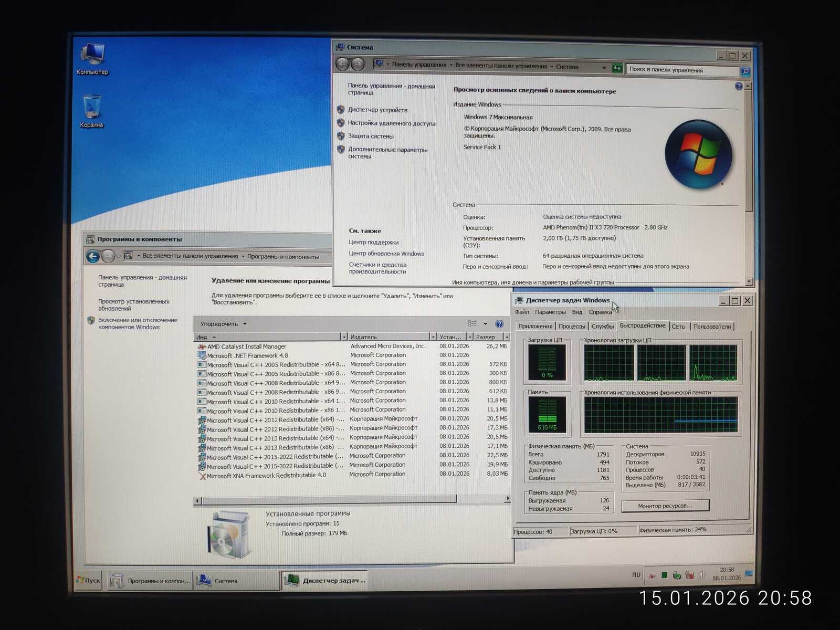Go forward in the Система window

(358, 65)
